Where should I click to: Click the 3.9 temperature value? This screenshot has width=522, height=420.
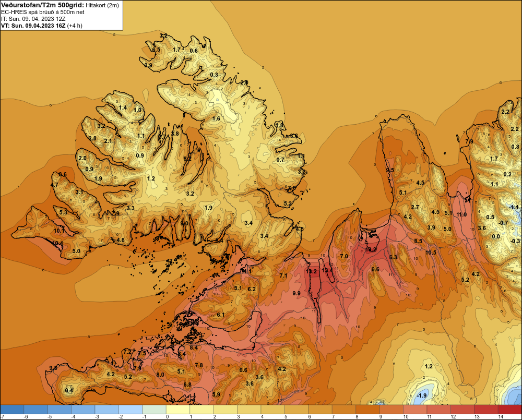(431, 227)
